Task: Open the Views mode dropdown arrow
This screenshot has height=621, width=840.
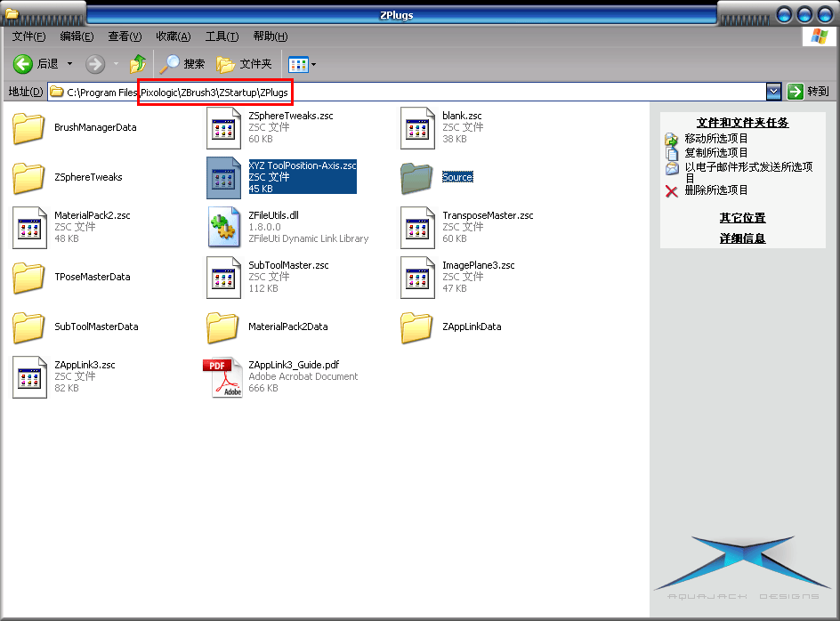Action: (314, 65)
